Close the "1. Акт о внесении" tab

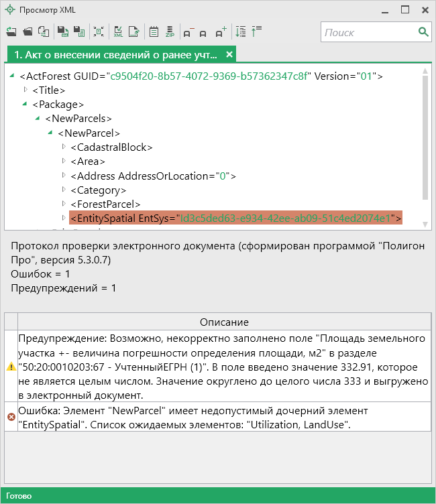tap(229, 54)
